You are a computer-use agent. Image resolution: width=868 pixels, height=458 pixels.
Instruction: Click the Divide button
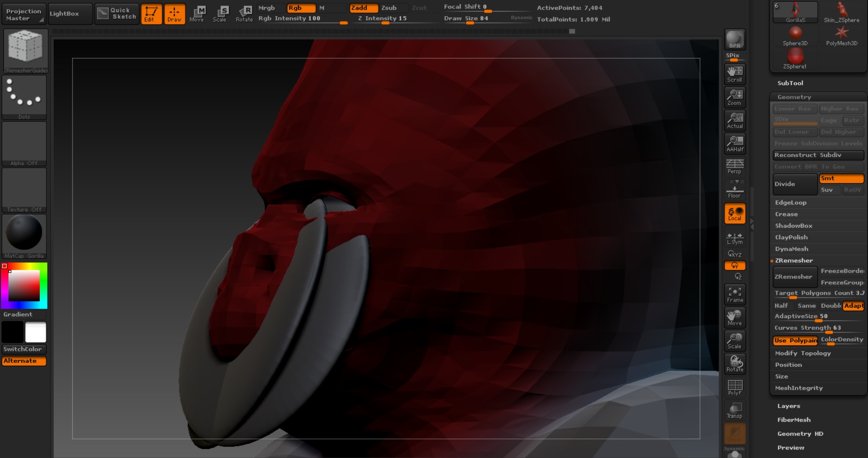click(795, 184)
